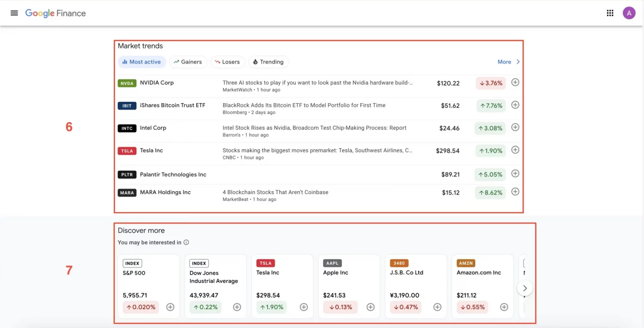Open the Amazon.com Inc card
The image size is (644, 328).
point(483,286)
